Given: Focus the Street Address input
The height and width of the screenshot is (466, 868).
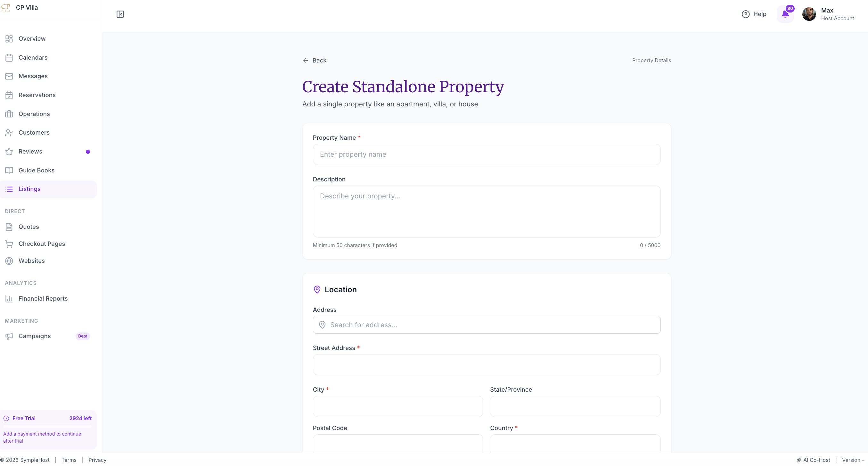Looking at the screenshot, I should 487,364.
